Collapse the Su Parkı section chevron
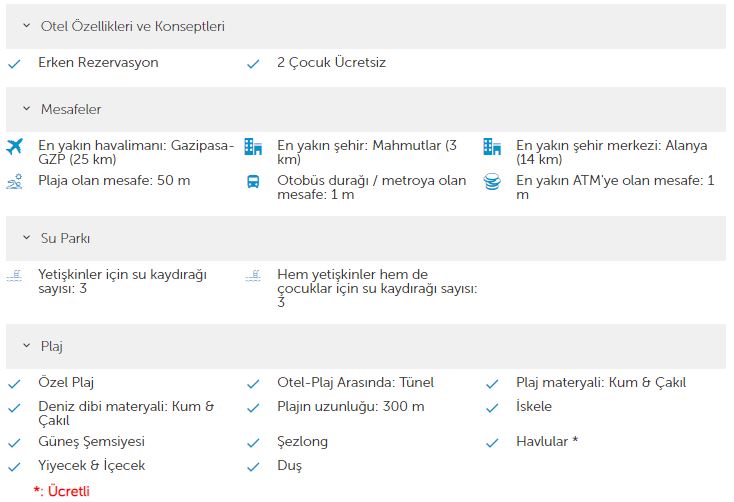Image resolution: width=734 pixels, height=502 pixels. pyautogui.click(x=27, y=238)
